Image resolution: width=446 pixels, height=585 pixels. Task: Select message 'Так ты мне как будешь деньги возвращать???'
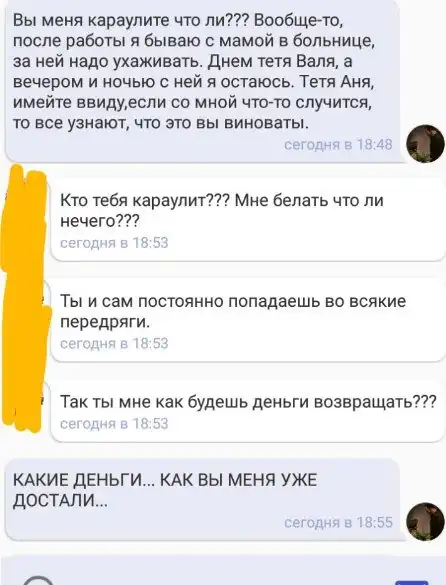[x=248, y=411]
